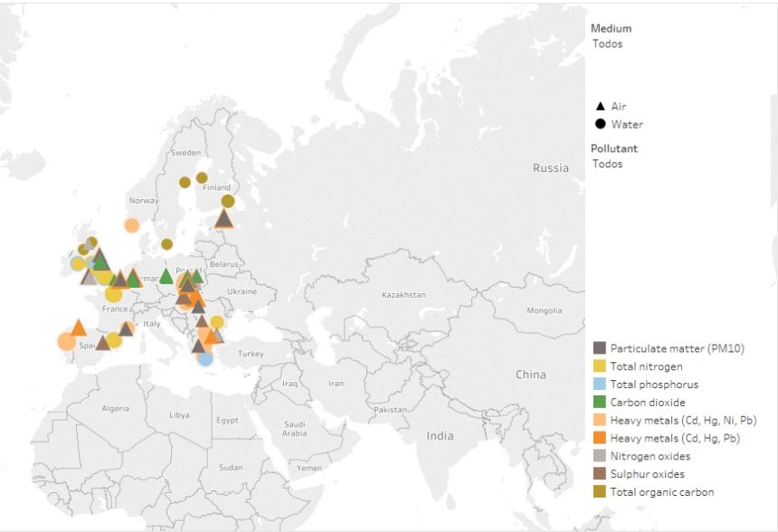Click the Belarus label on the map
The image size is (778, 532).
pos(223,264)
